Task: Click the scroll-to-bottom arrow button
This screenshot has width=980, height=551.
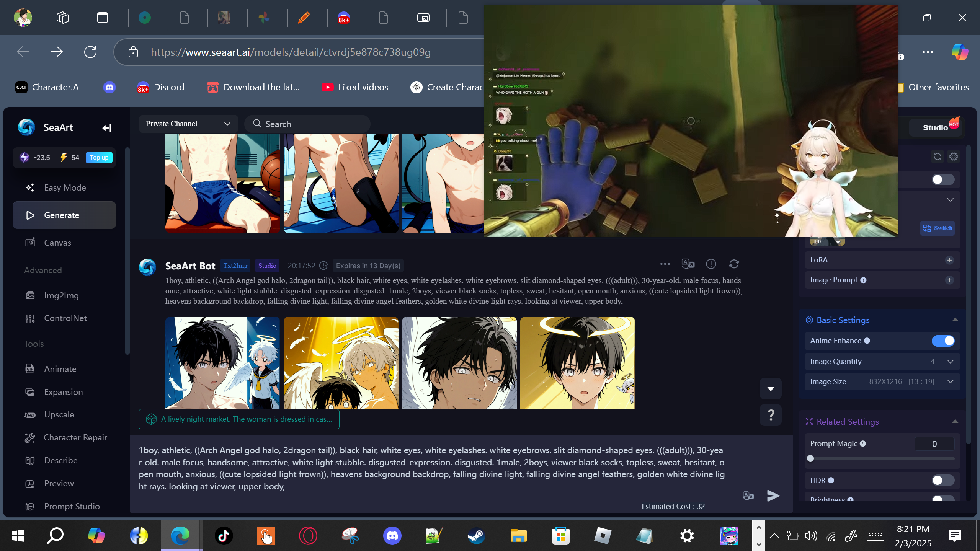Action: [771, 389]
